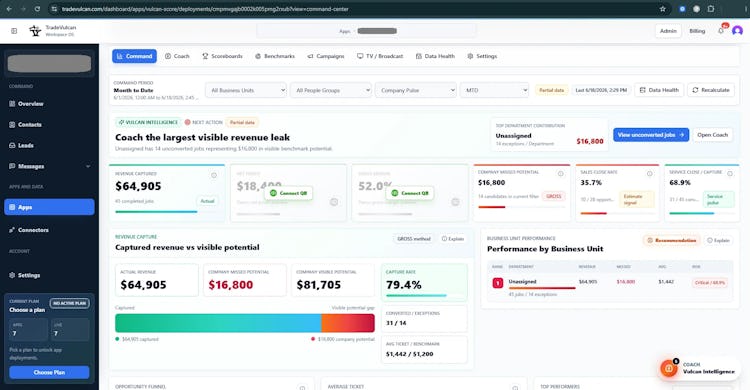Viewport: 750px width, 390px height.
Task: Switch to the Scoreboards tab
Action: click(x=222, y=56)
